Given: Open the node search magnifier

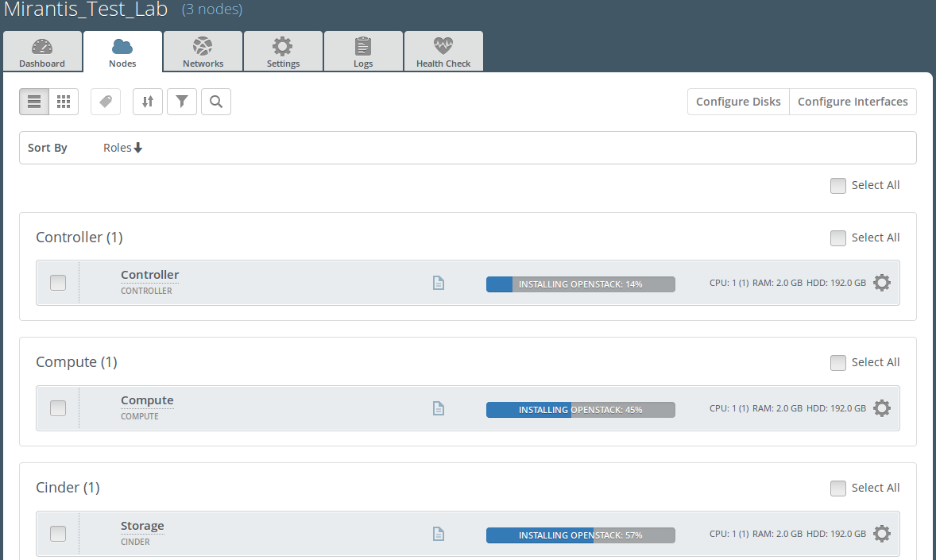Looking at the screenshot, I should 216,102.
